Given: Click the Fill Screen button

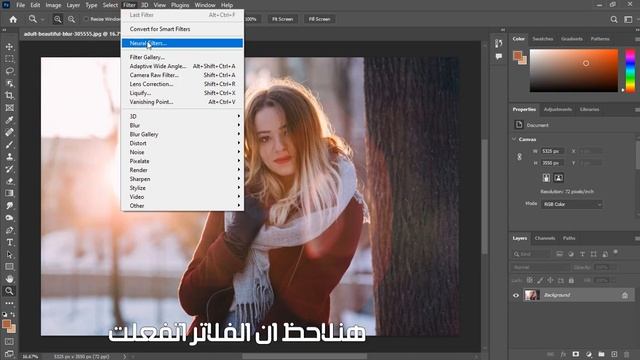Looking at the screenshot, I should (319, 19).
